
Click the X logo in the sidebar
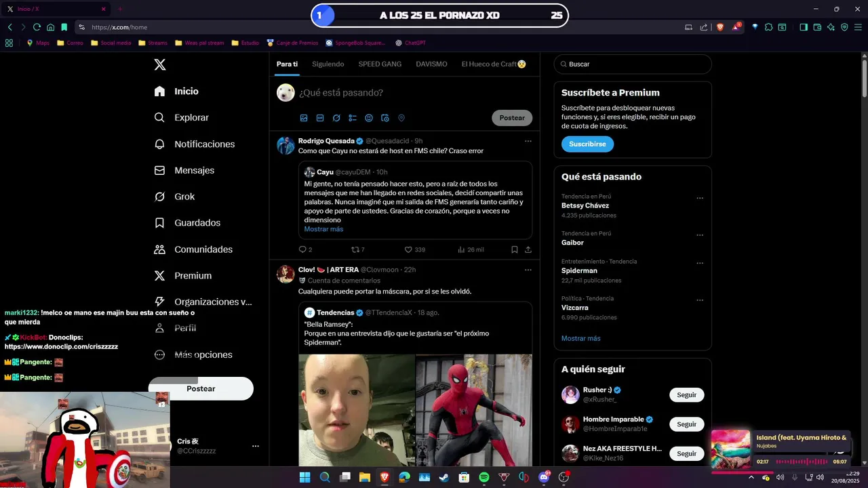tap(159, 64)
